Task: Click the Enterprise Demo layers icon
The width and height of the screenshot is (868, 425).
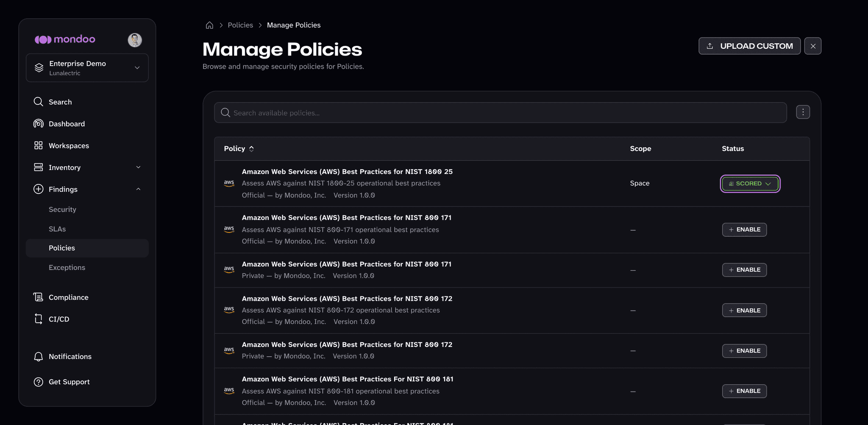Action: tap(39, 68)
